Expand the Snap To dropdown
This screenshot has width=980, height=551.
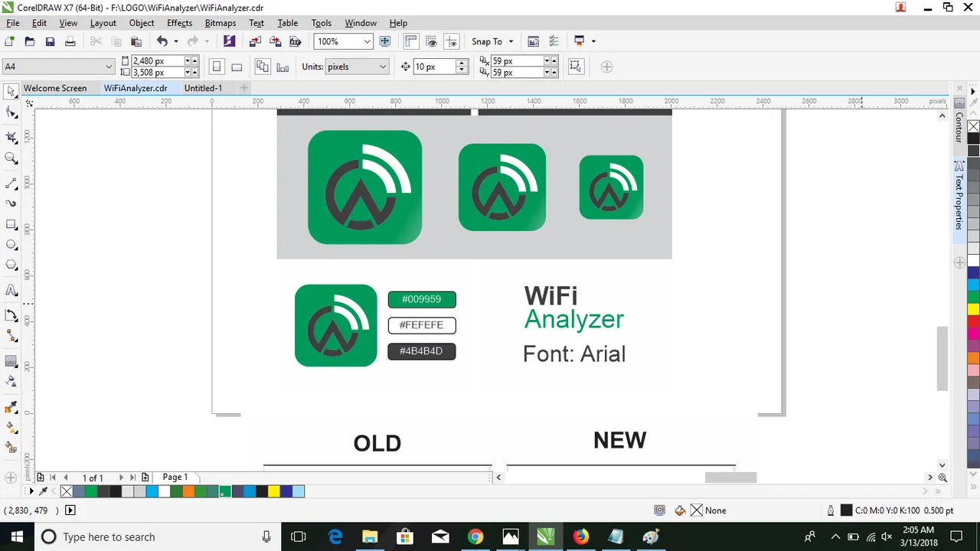pyautogui.click(x=511, y=41)
